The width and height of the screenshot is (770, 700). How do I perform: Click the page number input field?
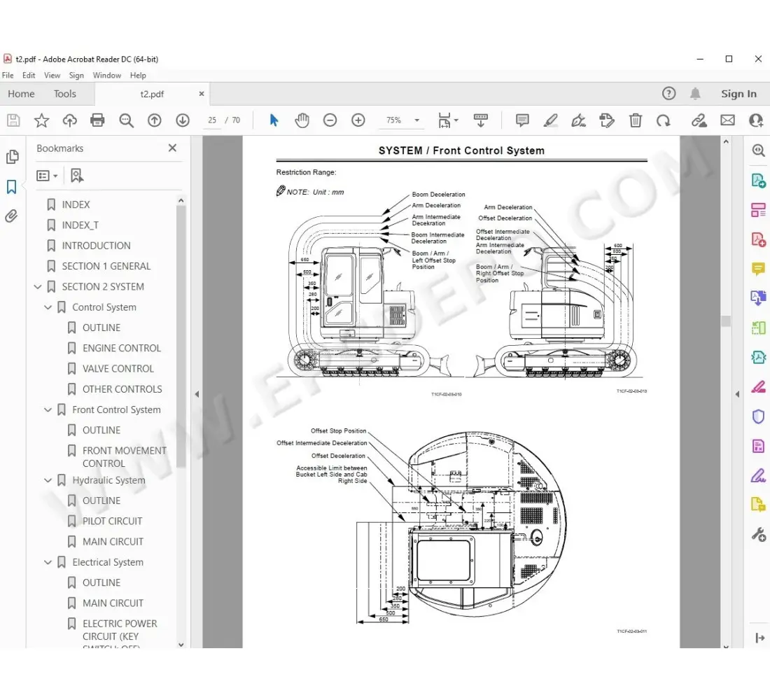212,120
